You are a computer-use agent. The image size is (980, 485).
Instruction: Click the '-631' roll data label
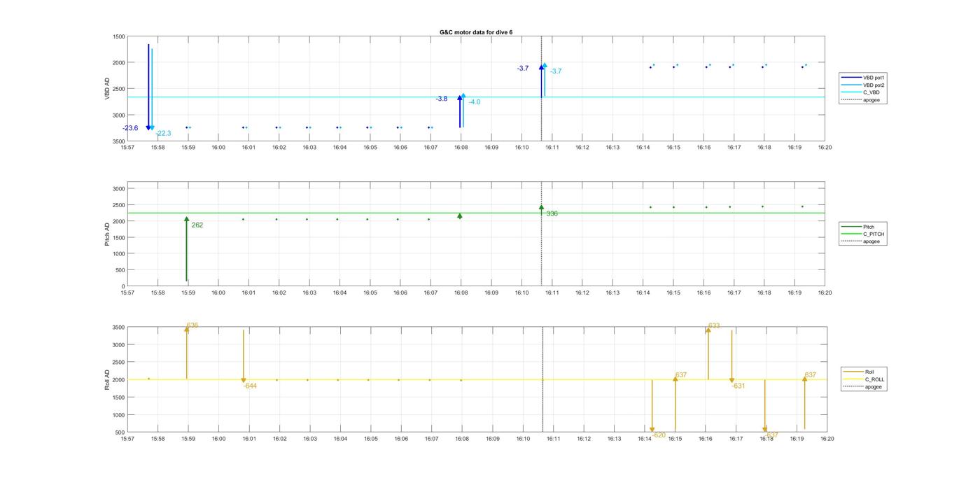click(738, 386)
